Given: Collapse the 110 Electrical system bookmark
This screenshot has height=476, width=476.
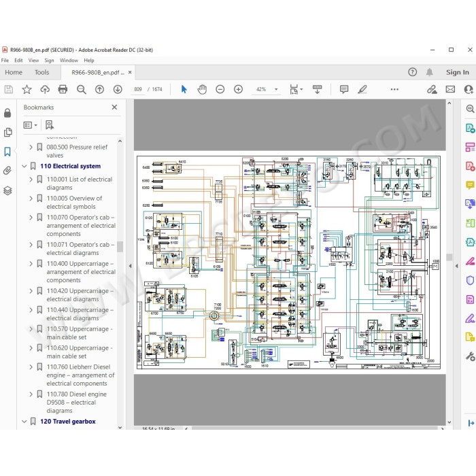Looking at the screenshot, I should click(x=24, y=167).
